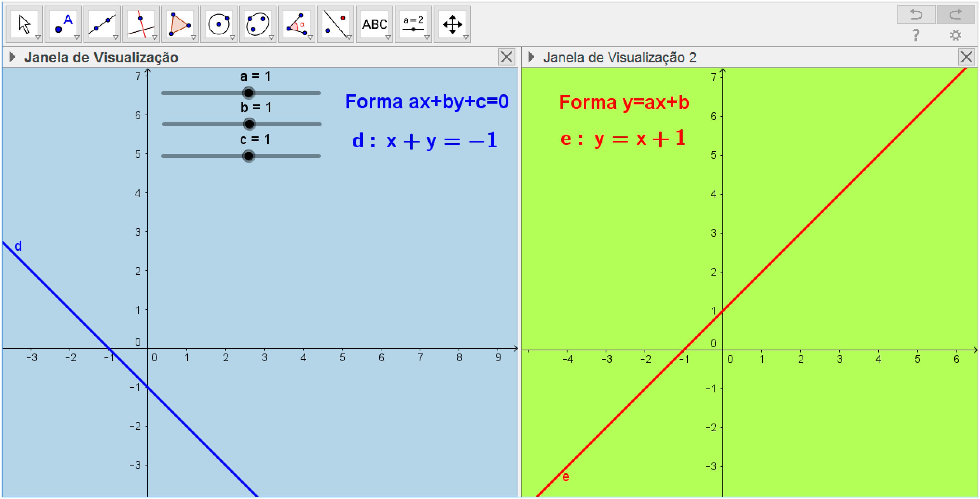Select the New Point tool
Screen dimensions: 980x499
click(63, 24)
